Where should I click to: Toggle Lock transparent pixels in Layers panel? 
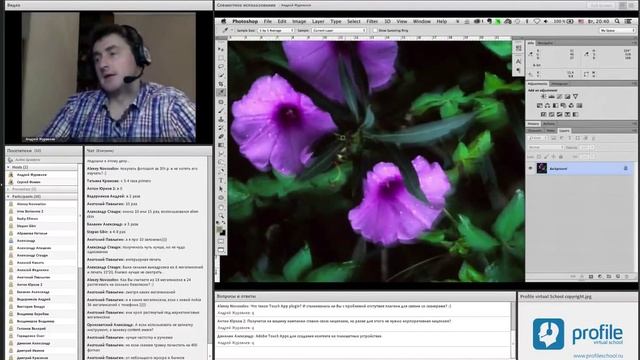(x=539, y=157)
